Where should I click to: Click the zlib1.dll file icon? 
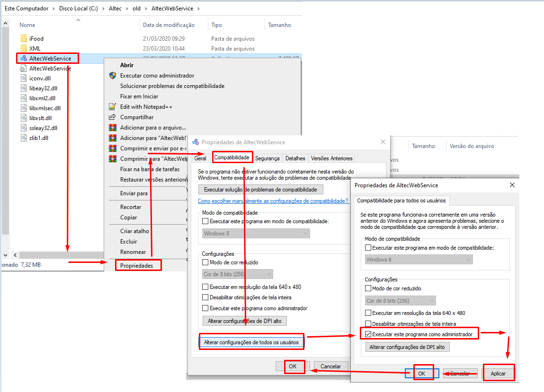(x=24, y=138)
